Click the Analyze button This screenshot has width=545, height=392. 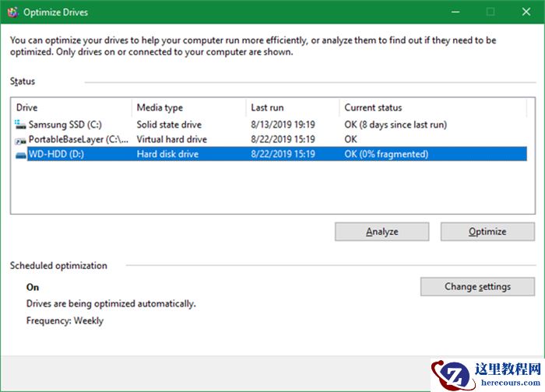pos(382,232)
